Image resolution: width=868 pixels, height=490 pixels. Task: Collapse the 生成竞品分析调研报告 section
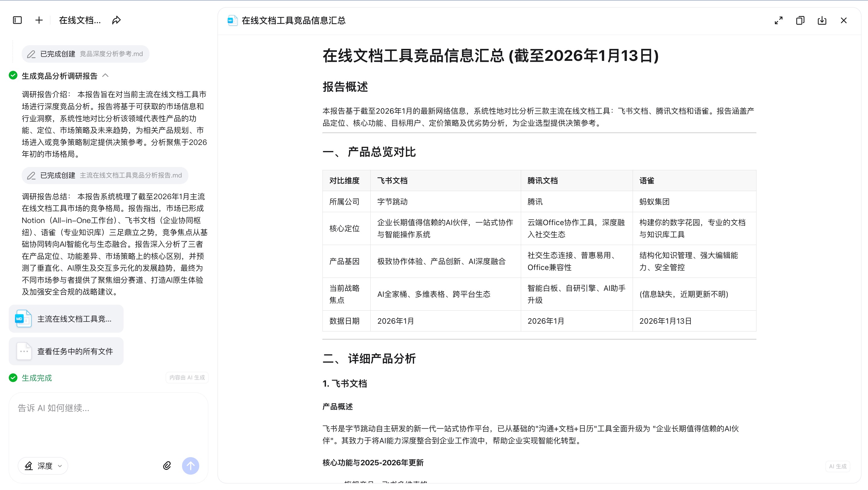coord(105,75)
